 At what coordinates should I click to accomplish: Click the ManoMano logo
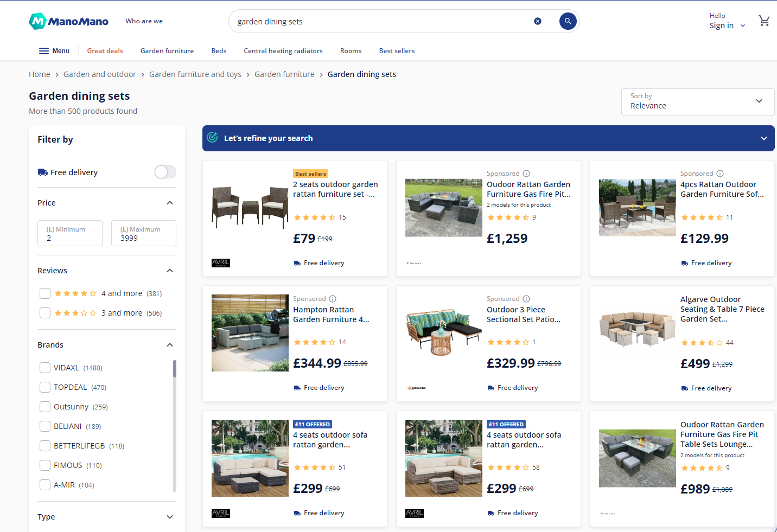pyautogui.click(x=68, y=21)
